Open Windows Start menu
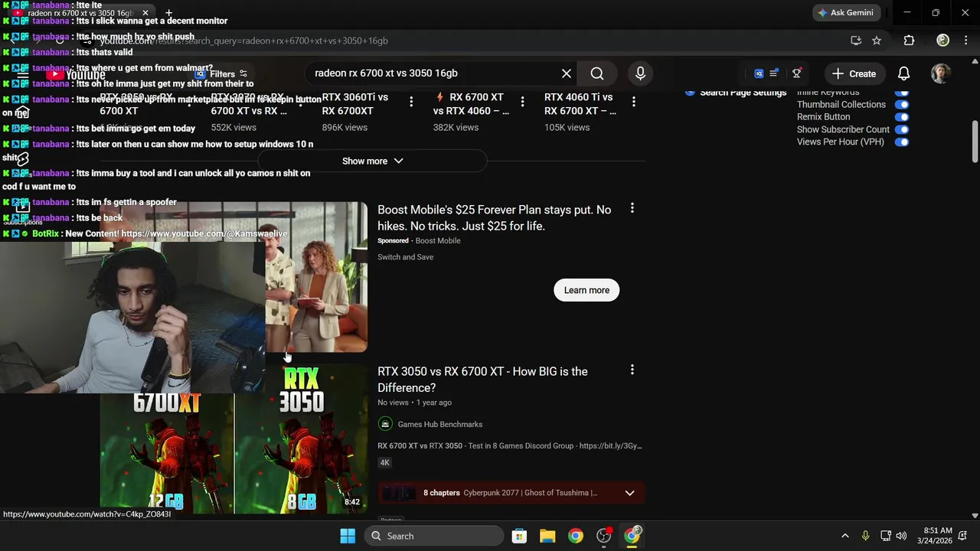 (348, 536)
